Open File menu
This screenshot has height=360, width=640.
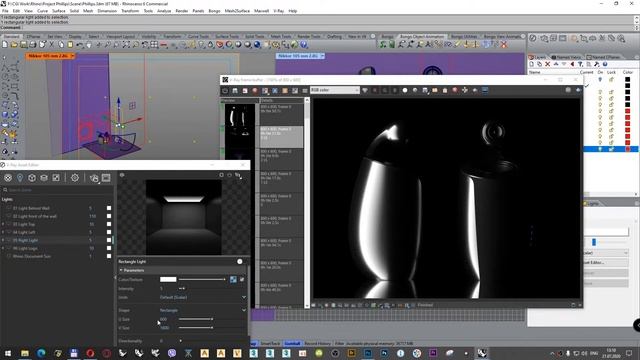point(5,11)
